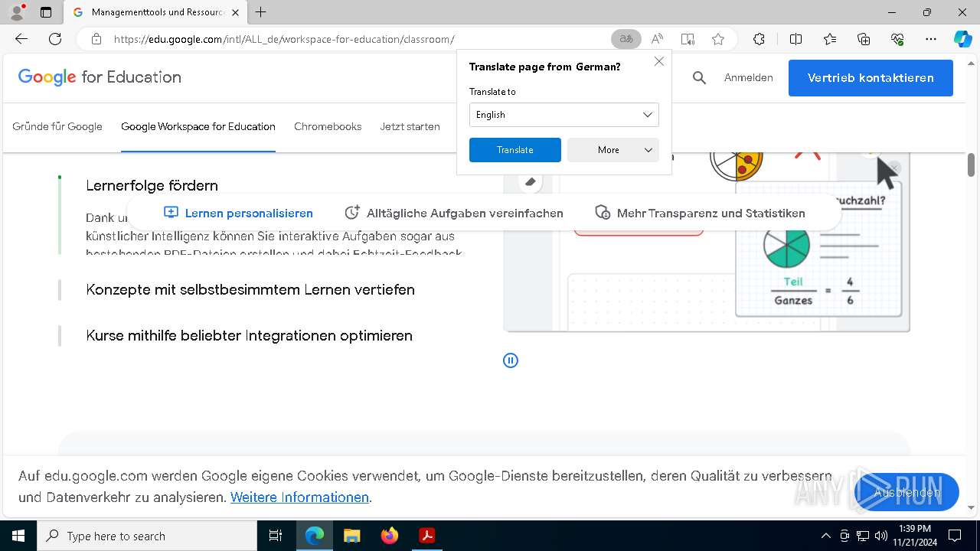Open the notification center icon

[955, 536]
